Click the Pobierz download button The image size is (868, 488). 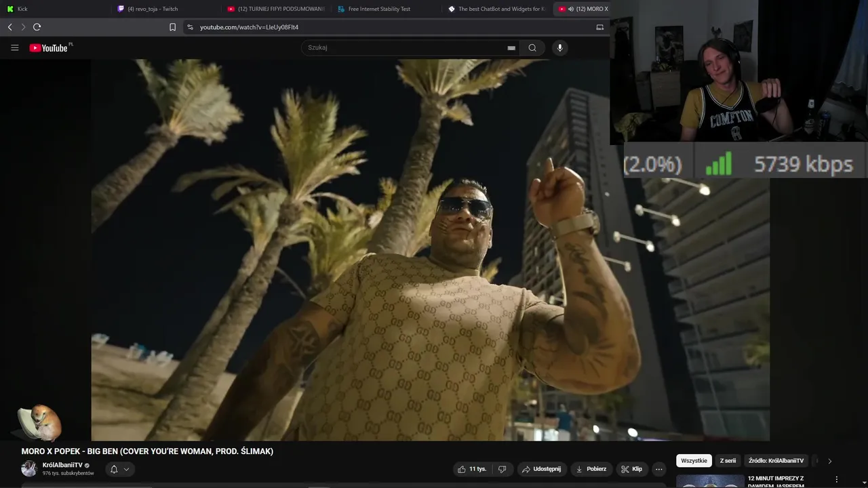click(591, 469)
